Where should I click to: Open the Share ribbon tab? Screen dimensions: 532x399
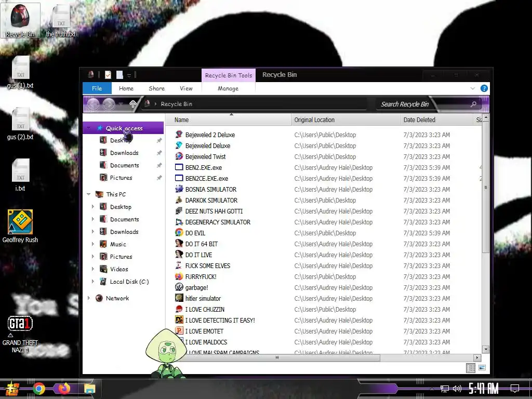[157, 88]
